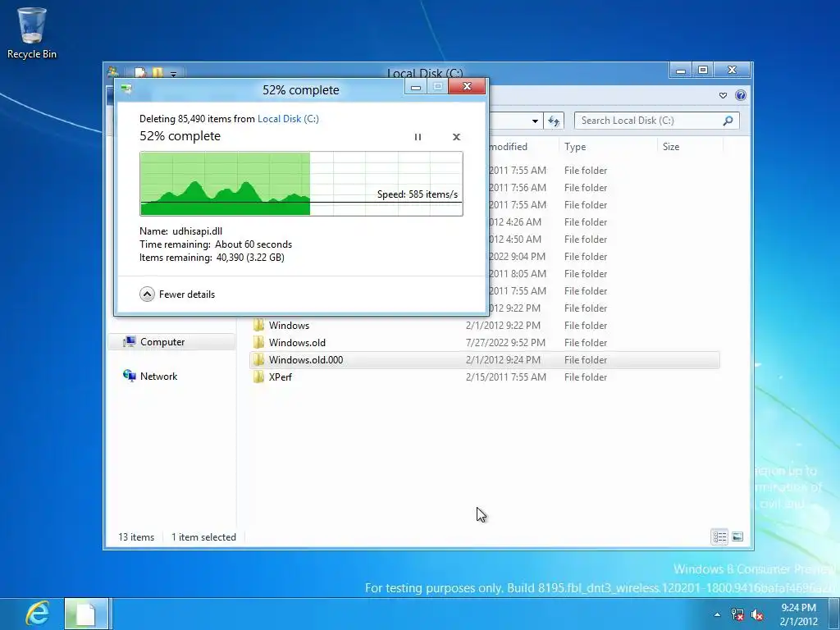Click the muted volume tray icon
The height and width of the screenshot is (630, 840).
(x=757, y=614)
